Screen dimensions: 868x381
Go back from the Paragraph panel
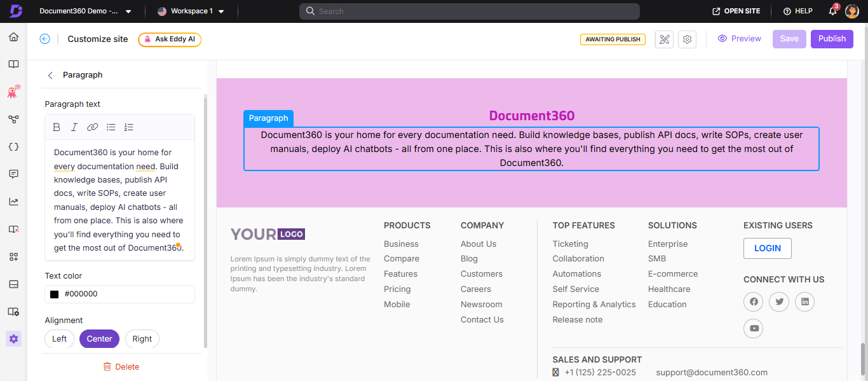[50, 75]
